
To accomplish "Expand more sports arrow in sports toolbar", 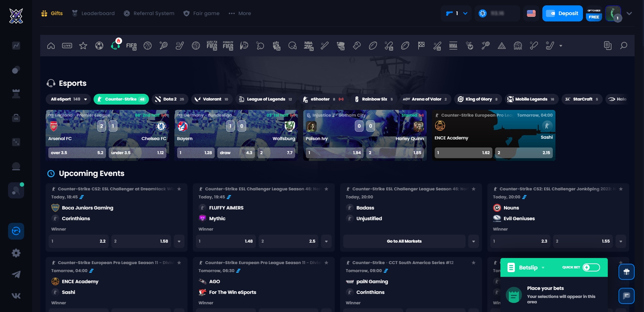I will click(561, 46).
